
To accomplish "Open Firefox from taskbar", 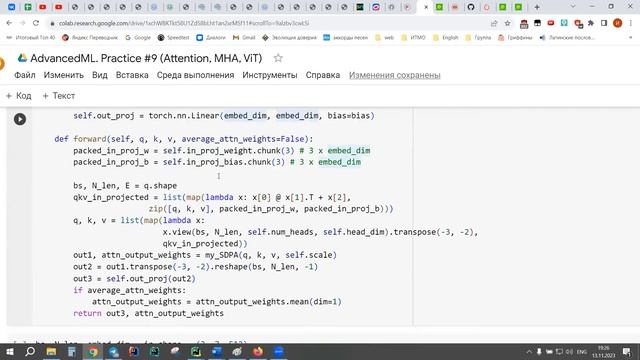I will pos(258,351).
